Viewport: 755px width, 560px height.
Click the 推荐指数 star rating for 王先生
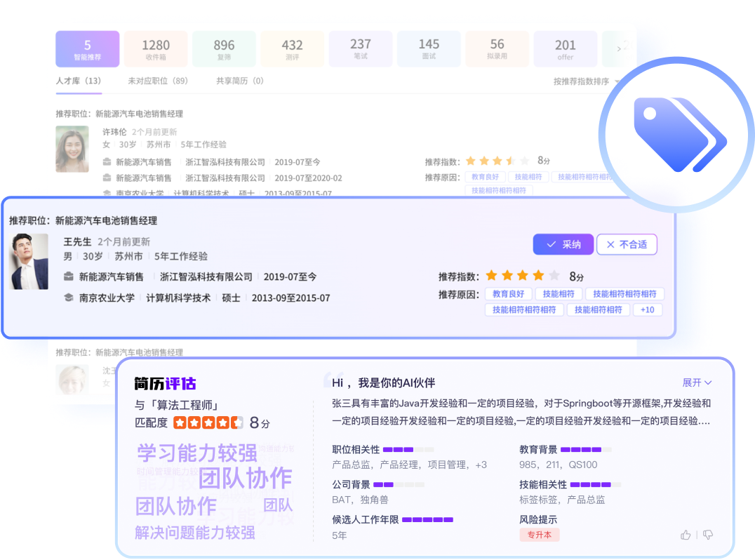coord(522,276)
